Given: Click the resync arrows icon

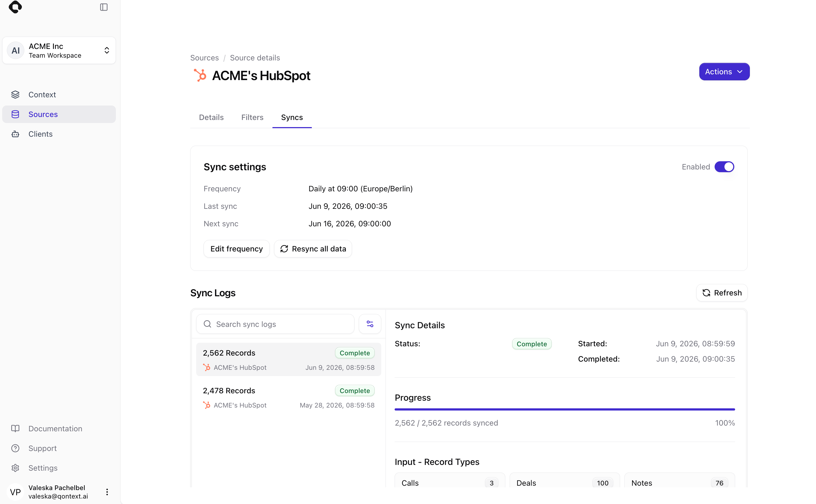Looking at the screenshot, I should (x=284, y=249).
